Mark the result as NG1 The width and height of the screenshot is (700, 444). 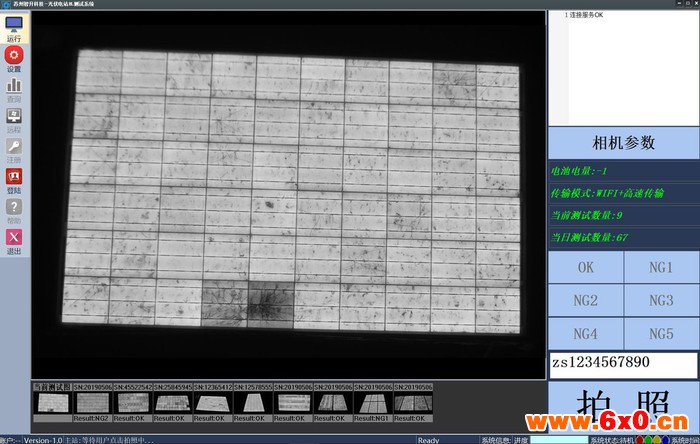coord(661,267)
